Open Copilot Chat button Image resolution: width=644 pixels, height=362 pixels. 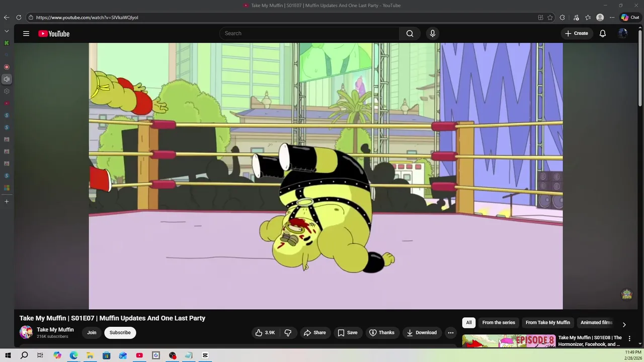630,18
